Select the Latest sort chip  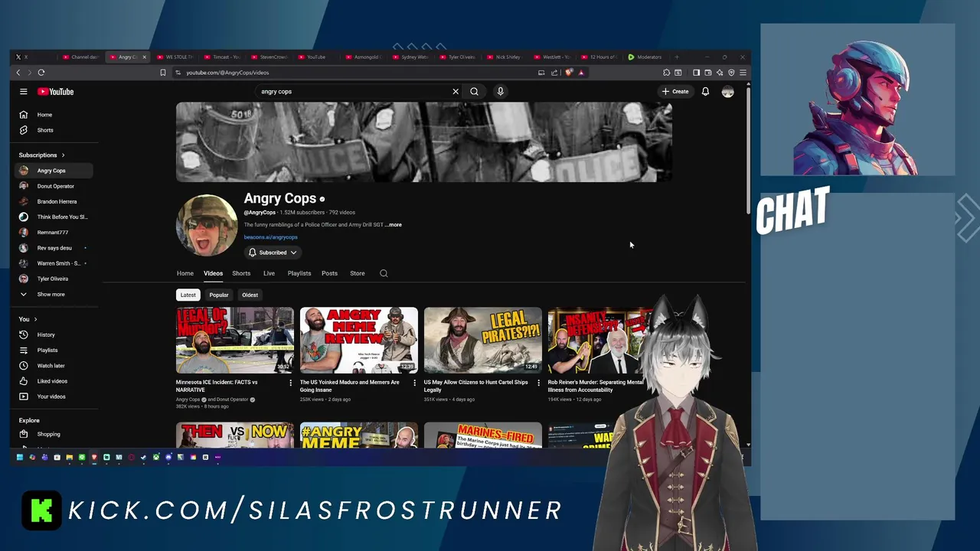[188, 295]
